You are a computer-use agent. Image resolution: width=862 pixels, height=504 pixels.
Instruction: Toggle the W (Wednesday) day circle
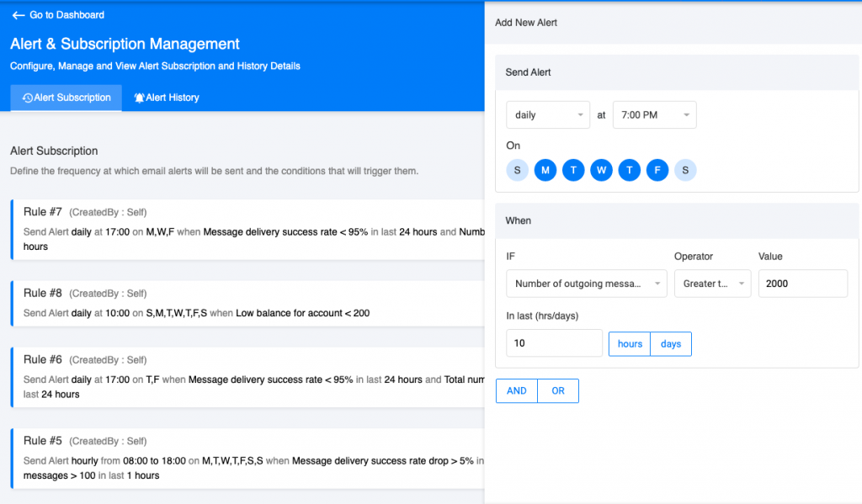pyautogui.click(x=601, y=170)
